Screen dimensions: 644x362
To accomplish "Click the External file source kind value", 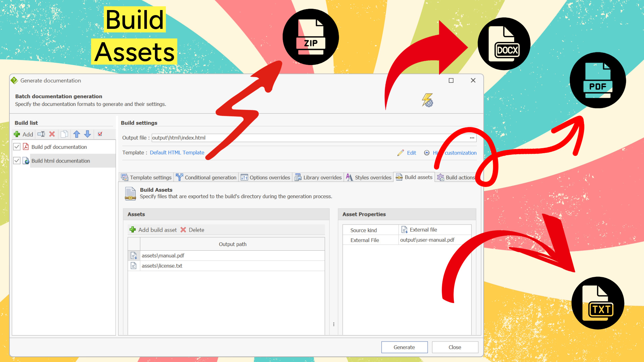I will (x=435, y=230).
